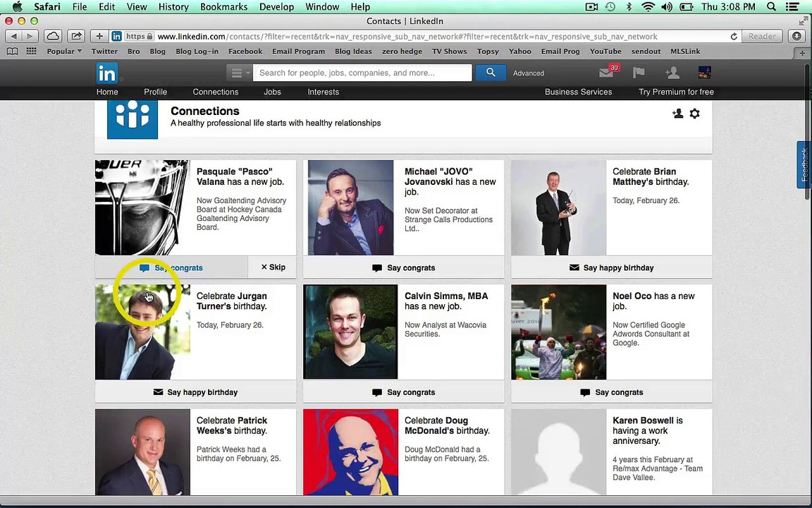Click the blue search magnifier button

(491, 73)
